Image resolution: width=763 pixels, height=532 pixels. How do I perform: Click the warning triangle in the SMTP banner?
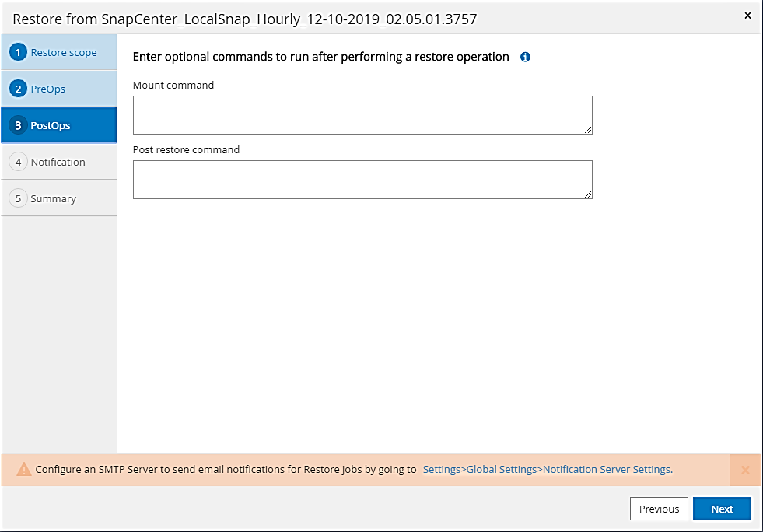[24, 470]
